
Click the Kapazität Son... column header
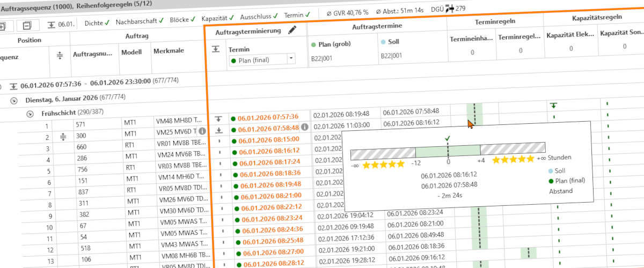(622, 33)
